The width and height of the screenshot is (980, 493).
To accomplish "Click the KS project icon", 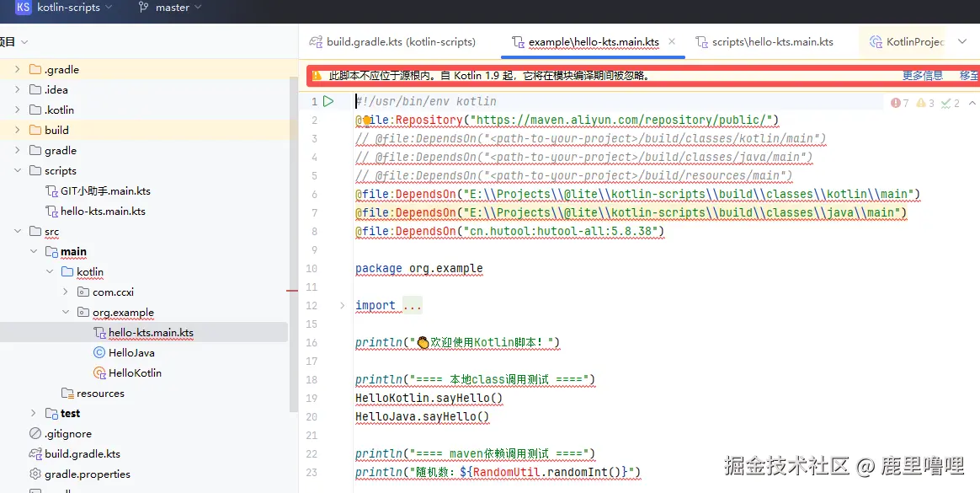I will pyautogui.click(x=23, y=8).
